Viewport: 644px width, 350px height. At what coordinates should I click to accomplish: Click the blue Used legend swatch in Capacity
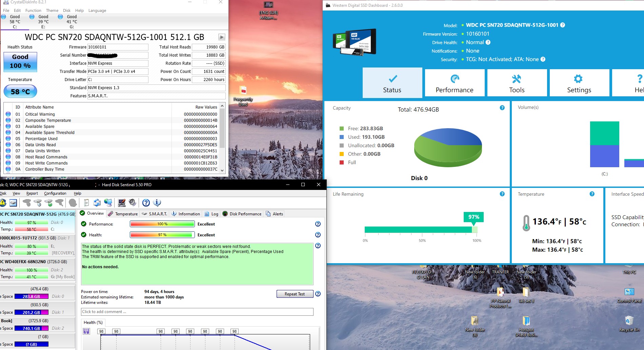click(342, 137)
